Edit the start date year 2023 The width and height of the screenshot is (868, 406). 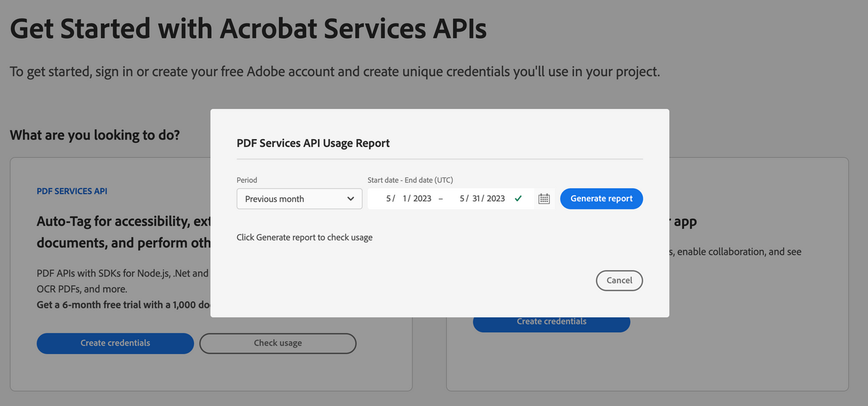422,199
